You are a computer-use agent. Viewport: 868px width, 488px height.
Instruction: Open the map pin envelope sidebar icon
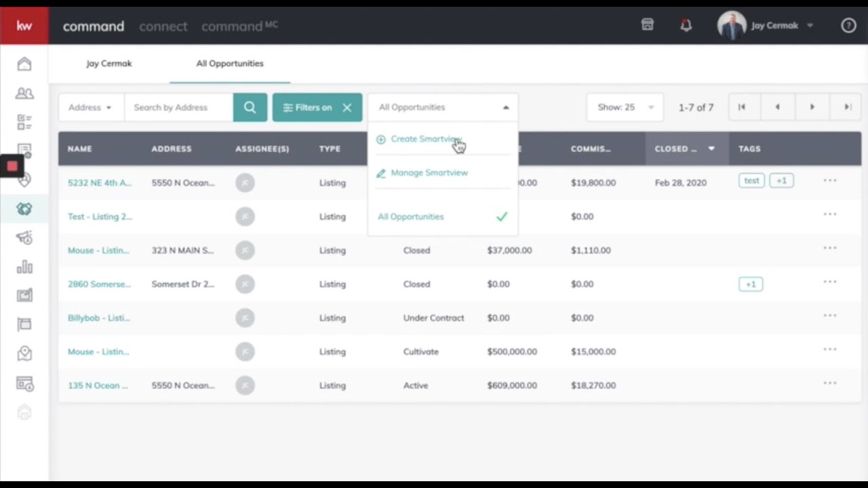pos(24,353)
